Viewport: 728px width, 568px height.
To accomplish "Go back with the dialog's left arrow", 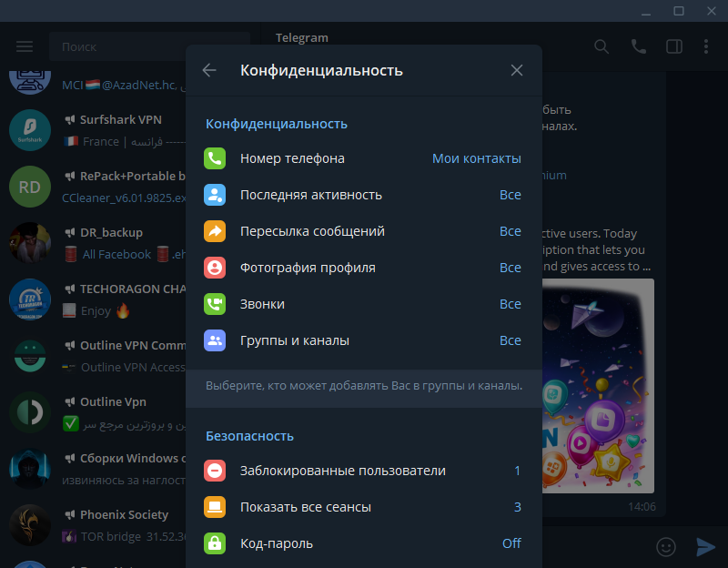I will pos(209,70).
